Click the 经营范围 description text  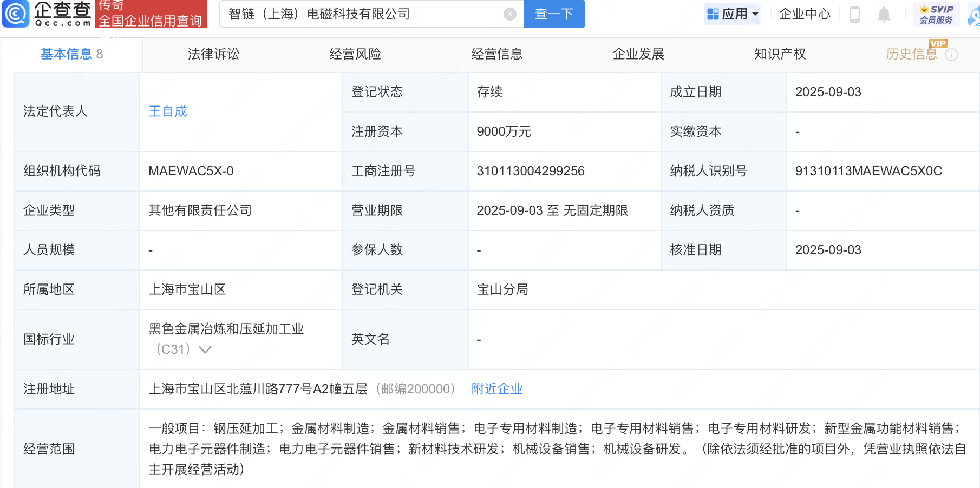(558, 449)
